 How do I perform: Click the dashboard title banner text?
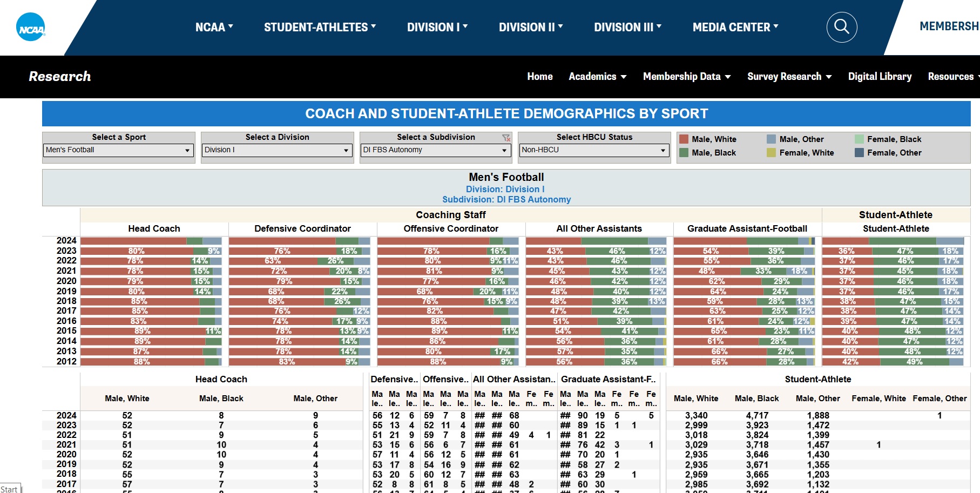[506, 114]
